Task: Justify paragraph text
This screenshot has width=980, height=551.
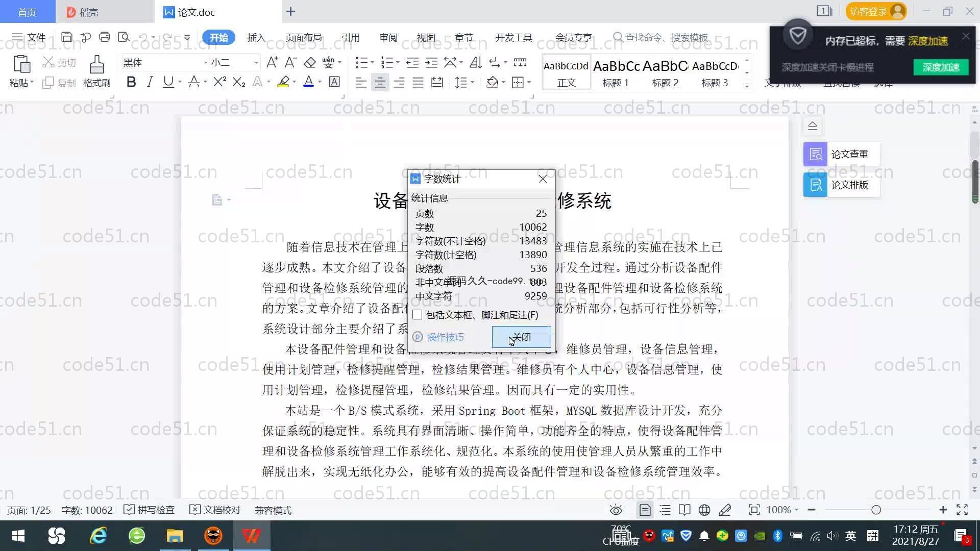Action: coord(418,82)
